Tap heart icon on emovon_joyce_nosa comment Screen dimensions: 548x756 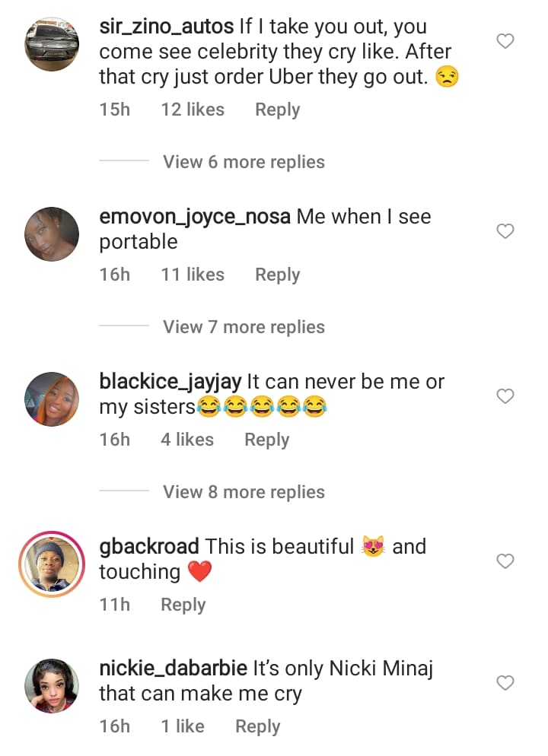pos(505,231)
